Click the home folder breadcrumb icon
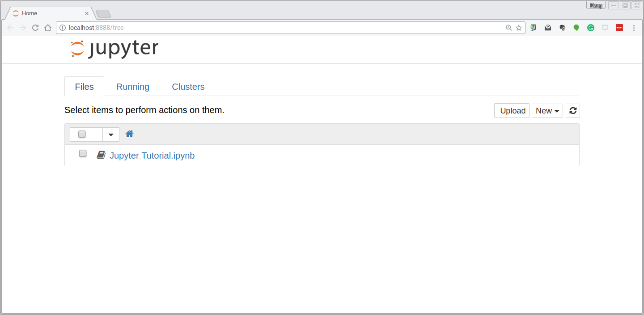Screen dimensions: 644x315 (129, 133)
